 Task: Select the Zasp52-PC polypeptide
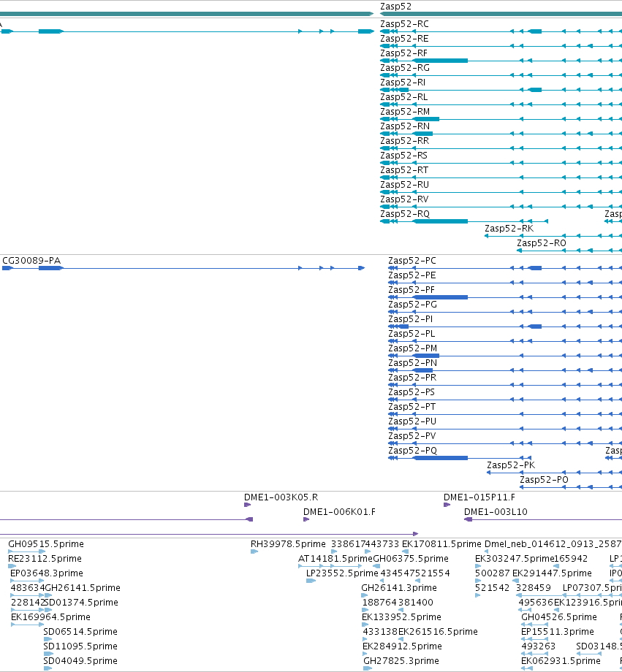(x=411, y=261)
